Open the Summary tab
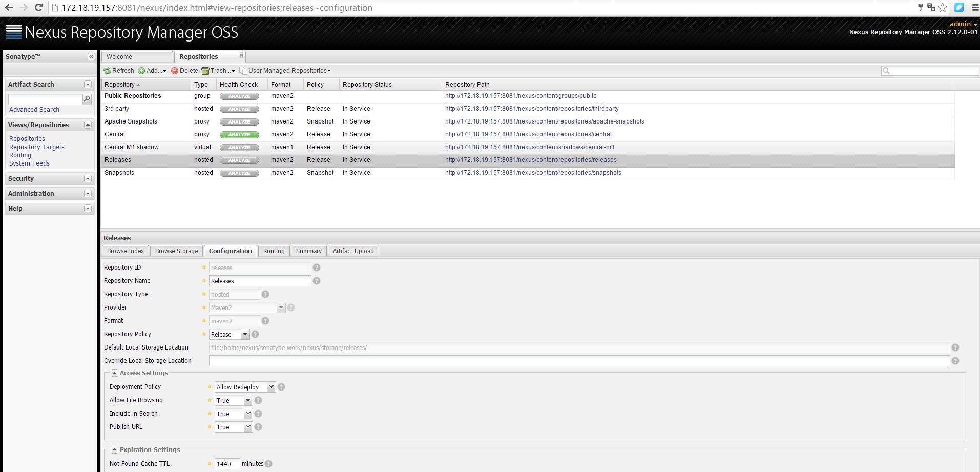This screenshot has height=472, width=980. coord(308,251)
